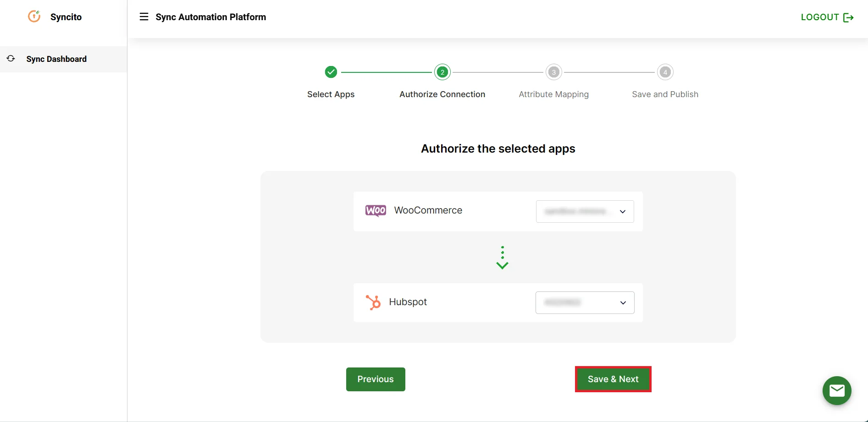
Task: Click the green progress line between steps
Action: point(387,72)
